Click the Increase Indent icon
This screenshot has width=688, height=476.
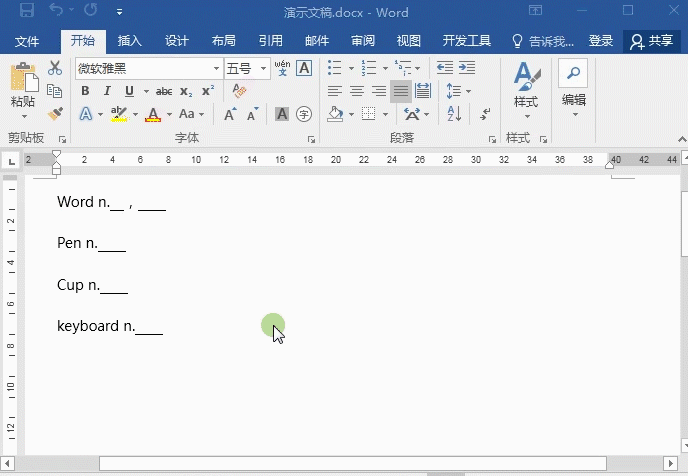469,68
